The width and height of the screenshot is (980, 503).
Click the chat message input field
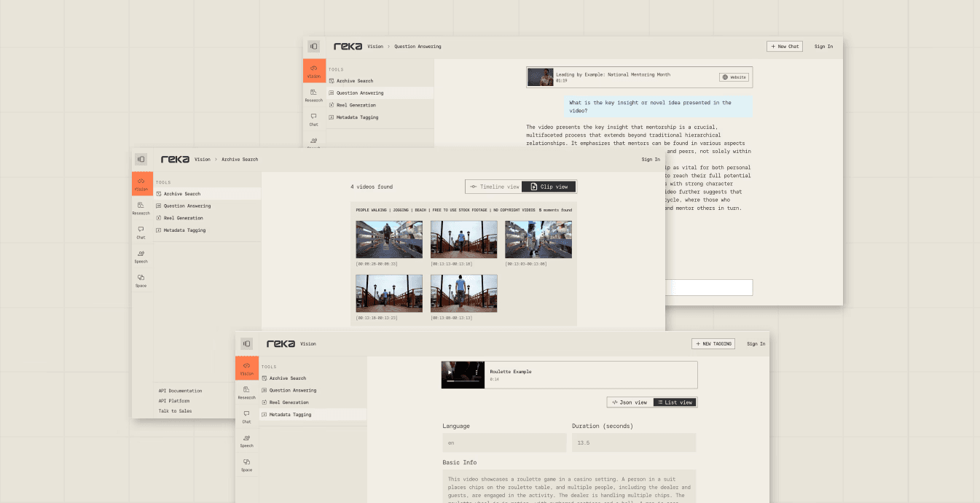(708, 287)
